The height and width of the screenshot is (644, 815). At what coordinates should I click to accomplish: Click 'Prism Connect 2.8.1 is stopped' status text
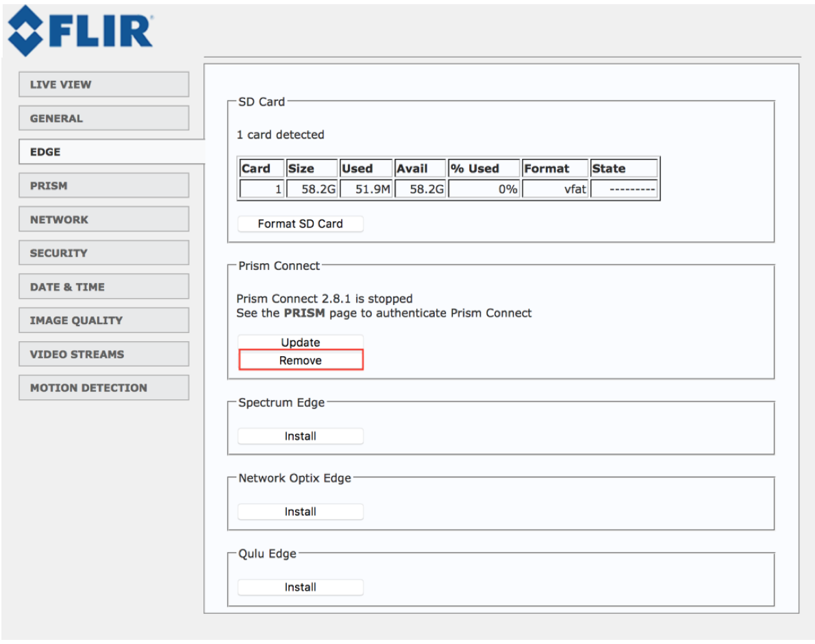[x=325, y=298]
